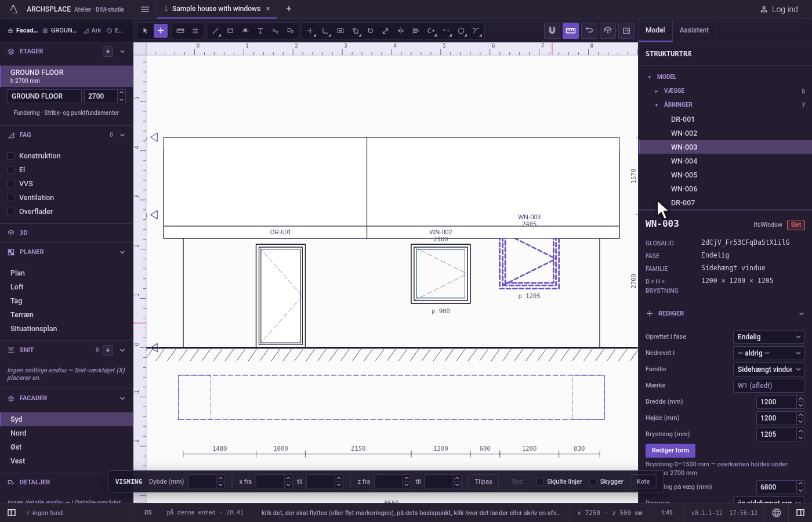Viewport: 812px width, 522px height.
Task: Select the scale tool with diagonal arrows
Action: coord(386,31)
